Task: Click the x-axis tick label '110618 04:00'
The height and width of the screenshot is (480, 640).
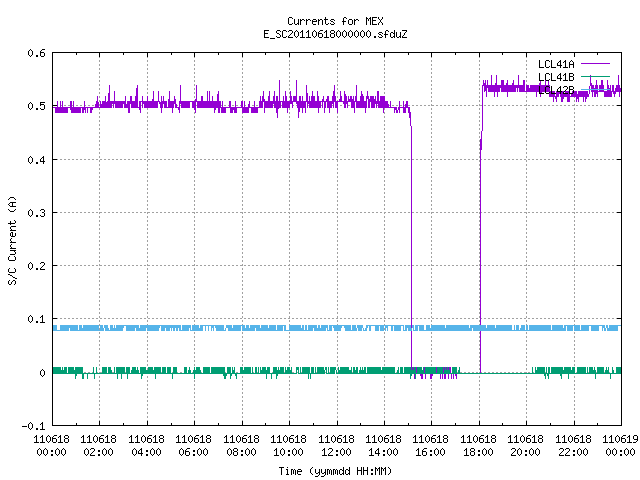Action: click(147, 446)
